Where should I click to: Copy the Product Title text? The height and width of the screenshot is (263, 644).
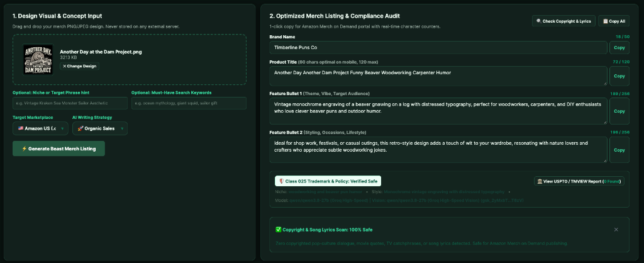pos(619,76)
